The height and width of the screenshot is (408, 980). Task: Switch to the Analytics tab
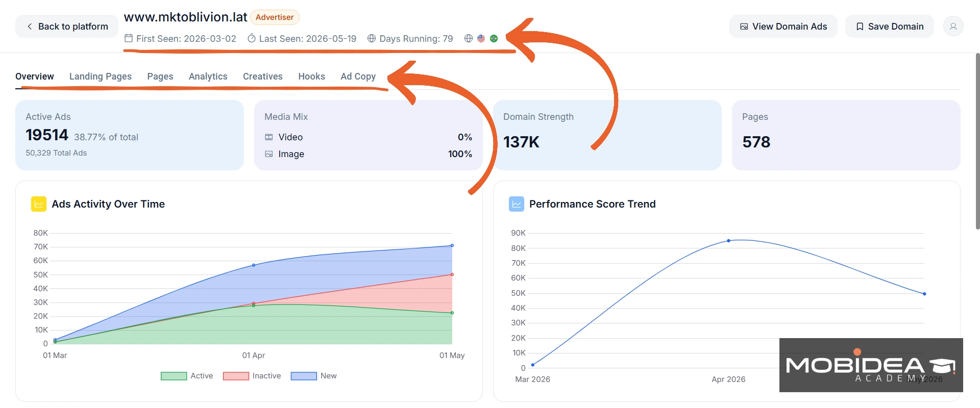coord(208,76)
